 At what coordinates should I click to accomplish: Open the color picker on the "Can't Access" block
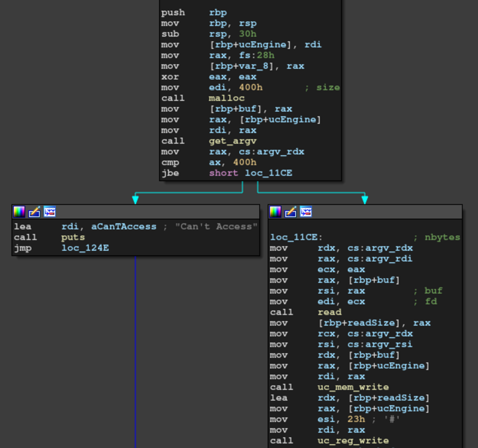pos(19,211)
